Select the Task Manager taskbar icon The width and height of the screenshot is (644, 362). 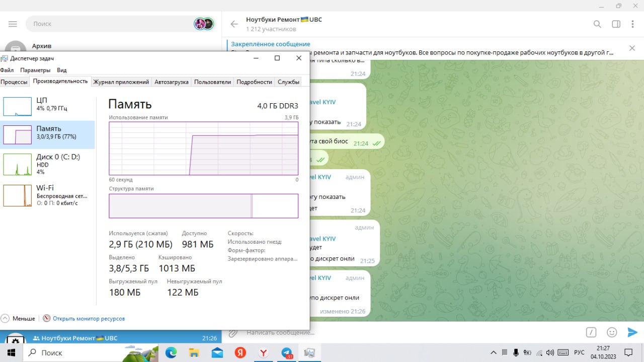(x=310, y=352)
